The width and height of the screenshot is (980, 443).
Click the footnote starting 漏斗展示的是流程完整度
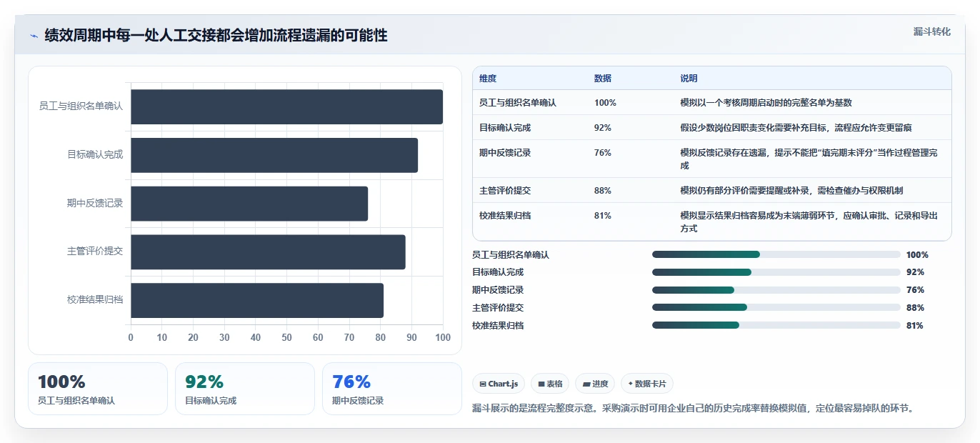693,409
